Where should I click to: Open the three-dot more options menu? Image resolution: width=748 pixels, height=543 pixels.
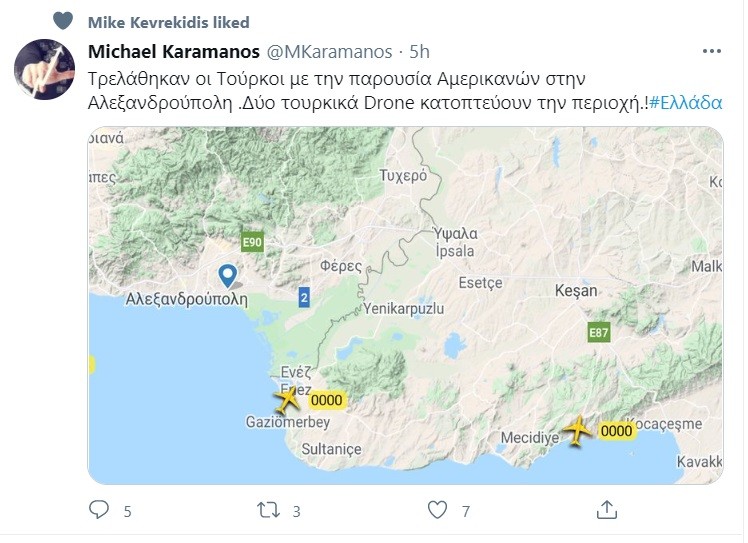[x=711, y=51]
